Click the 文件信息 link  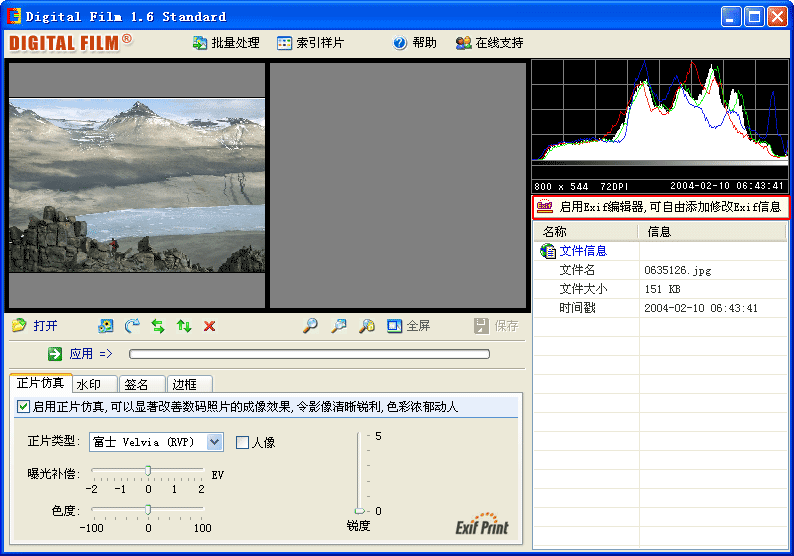(x=583, y=251)
